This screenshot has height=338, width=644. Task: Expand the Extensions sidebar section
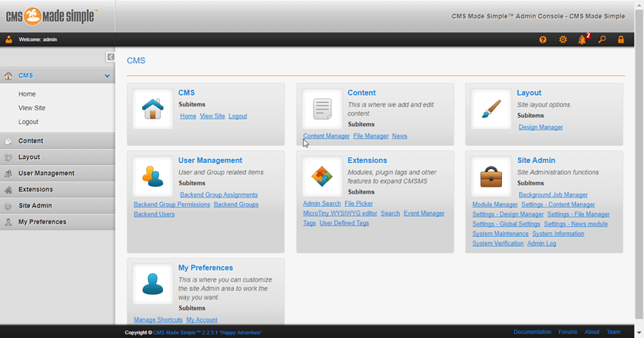[x=57, y=189]
